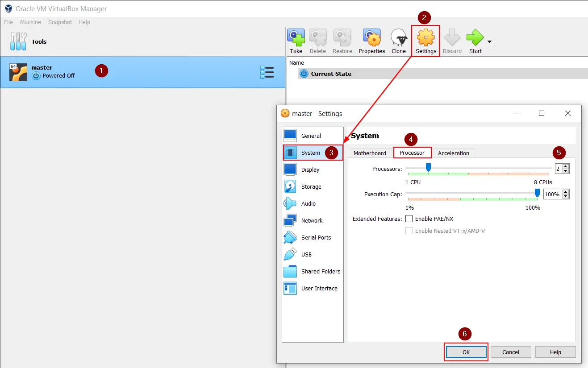
Task: Open the Shared Folders settings category
Action: [320, 272]
